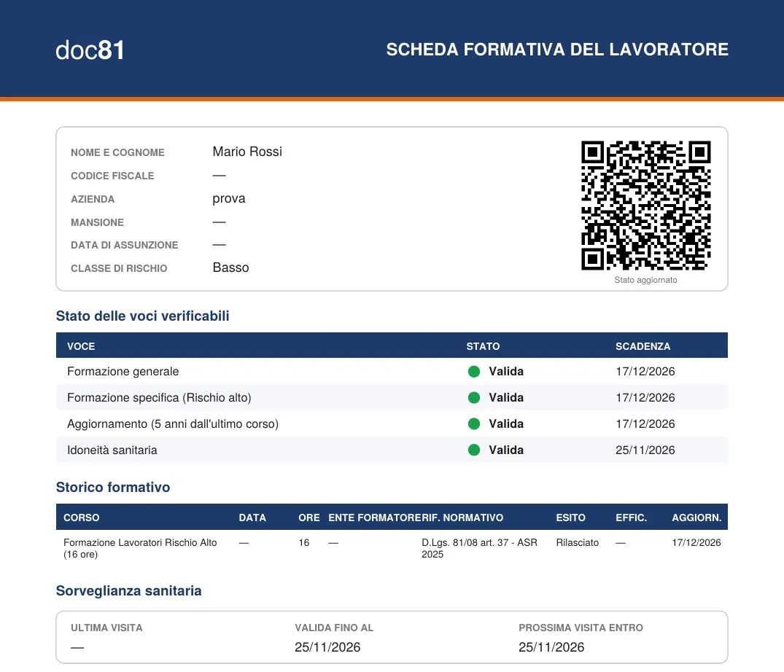Click the 'CLASSE DI RISCHIO' label

(x=119, y=268)
